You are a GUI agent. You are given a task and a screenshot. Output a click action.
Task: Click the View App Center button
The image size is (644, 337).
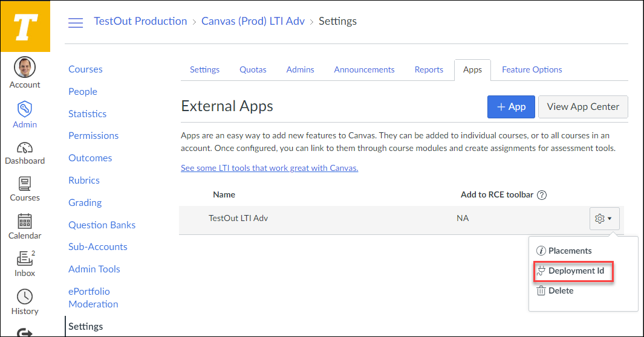(583, 107)
